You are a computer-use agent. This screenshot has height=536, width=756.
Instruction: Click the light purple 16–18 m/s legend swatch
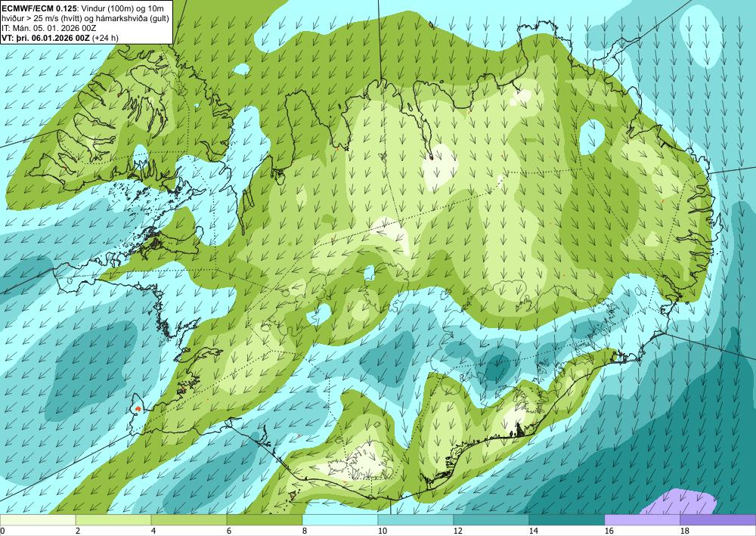coord(642,520)
